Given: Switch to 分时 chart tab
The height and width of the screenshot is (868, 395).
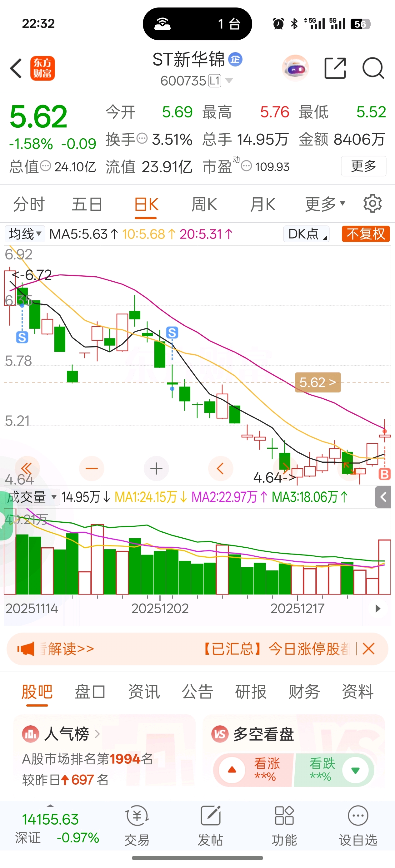Looking at the screenshot, I should (x=29, y=204).
